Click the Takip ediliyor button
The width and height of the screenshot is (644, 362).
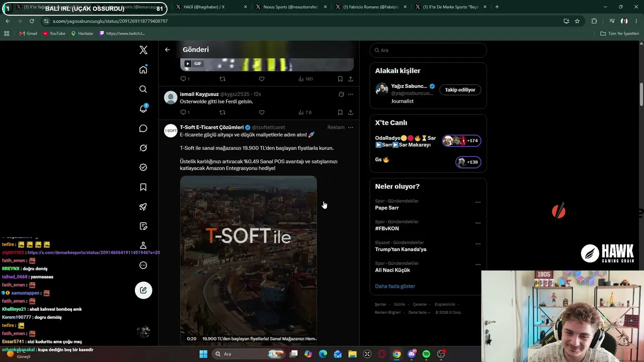coord(460,90)
